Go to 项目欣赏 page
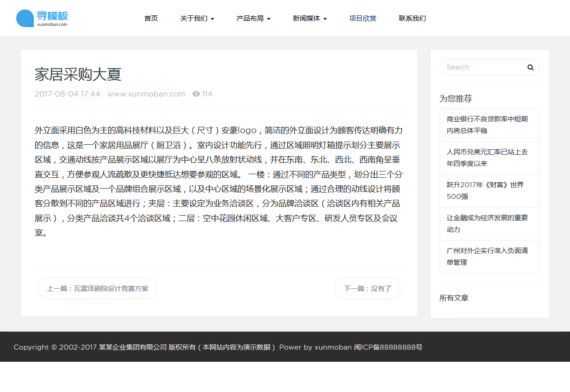570x392 pixels. click(x=363, y=18)
